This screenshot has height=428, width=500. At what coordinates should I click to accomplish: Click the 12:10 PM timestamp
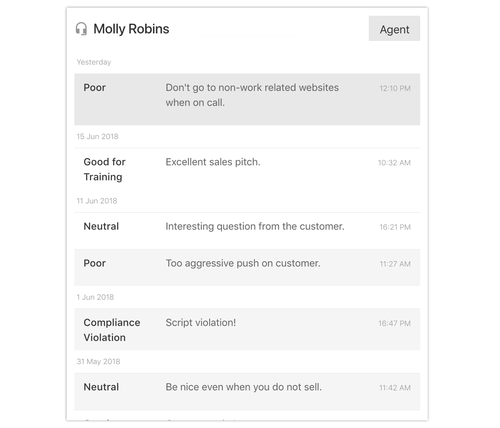(x=395, y=88)
